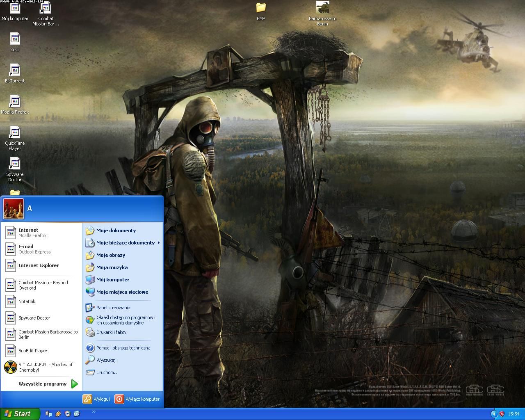Show hidden tray icons arrow
Screen dimensions: 525x420
click(x=494, y=414)
